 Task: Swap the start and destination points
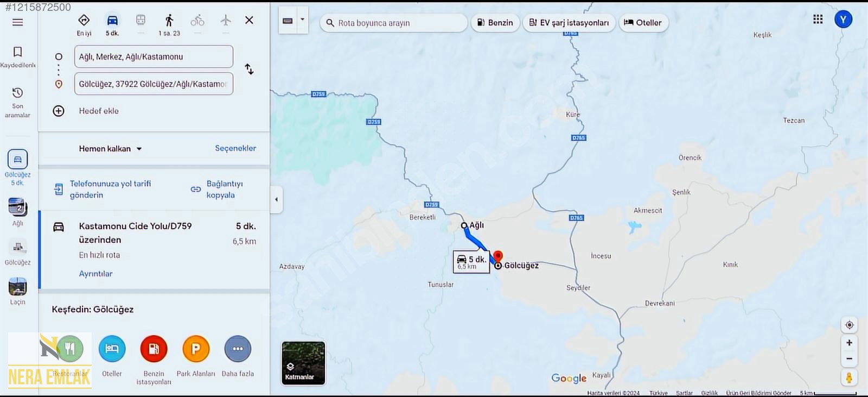(x=249, y=70)
